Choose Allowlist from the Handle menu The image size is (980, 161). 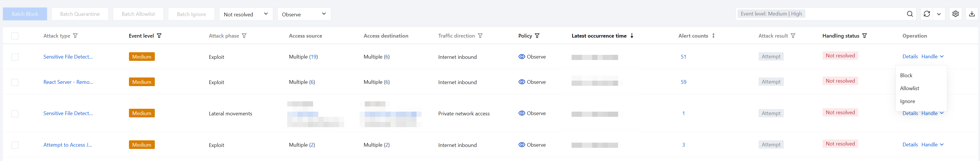pos(909,88)
